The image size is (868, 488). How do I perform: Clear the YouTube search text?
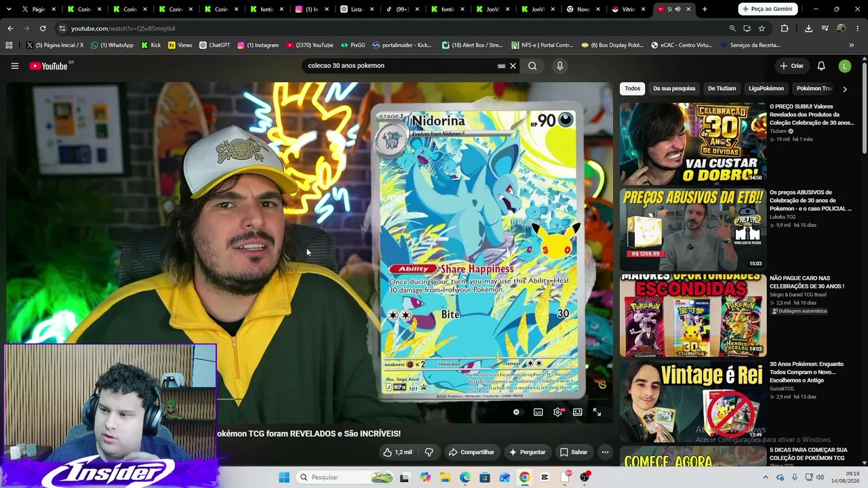(513, 66)
